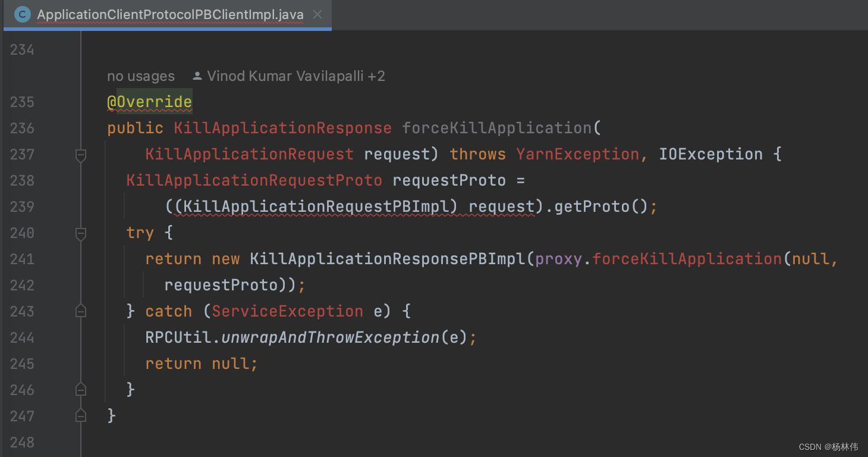The image size is (868, 457).
Task: Close the ApplicationClientProtocolPBClientImpl.java tab
Action: tap(317, 15)
